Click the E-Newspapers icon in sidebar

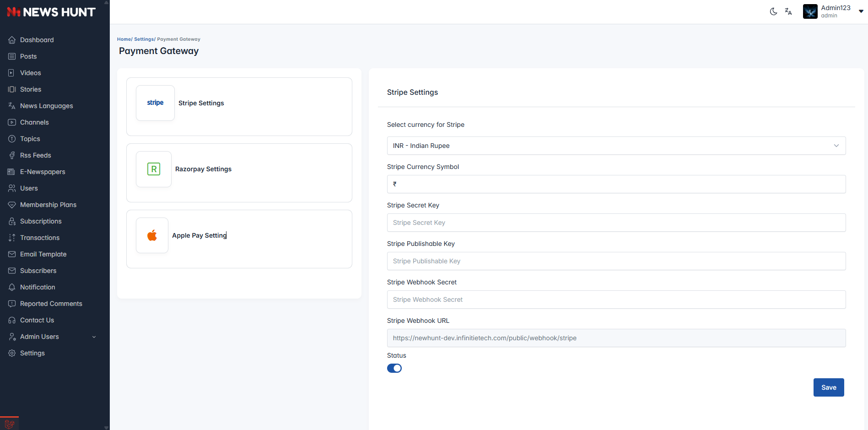(12, 172)
